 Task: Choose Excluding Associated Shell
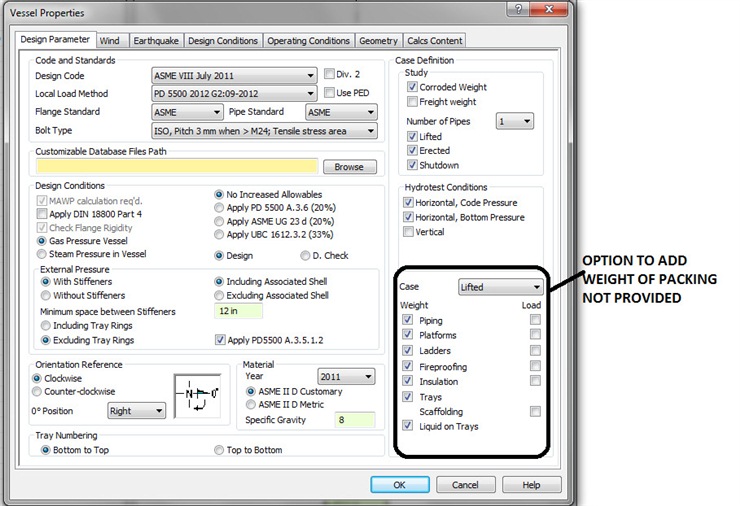[219, 295]
